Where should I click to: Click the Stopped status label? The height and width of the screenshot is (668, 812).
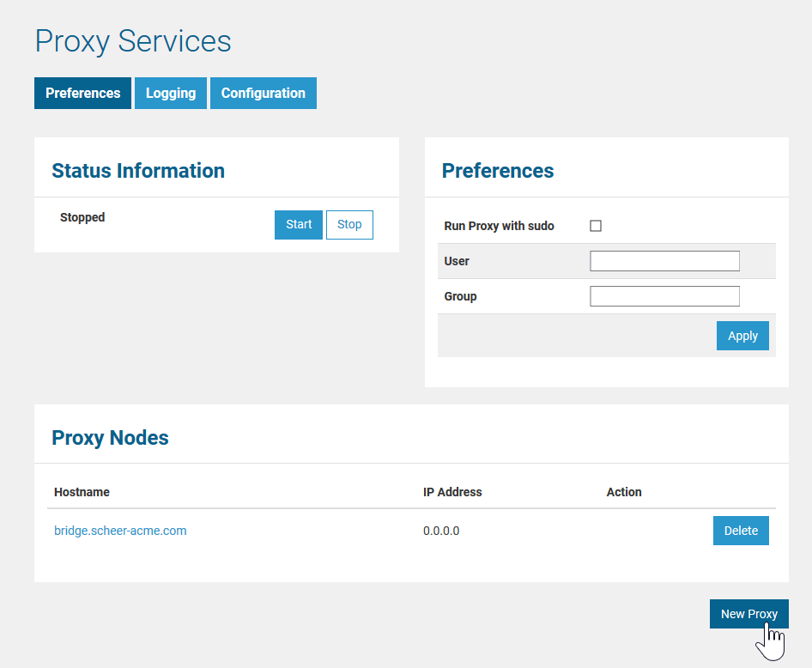(82, 217)
